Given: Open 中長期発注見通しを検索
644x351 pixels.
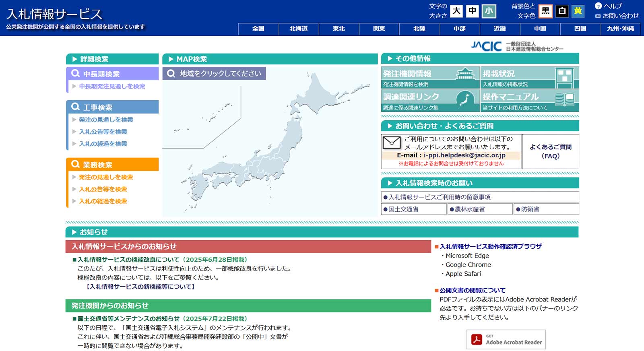Looking at the screenshot, I should pos(112,87).
